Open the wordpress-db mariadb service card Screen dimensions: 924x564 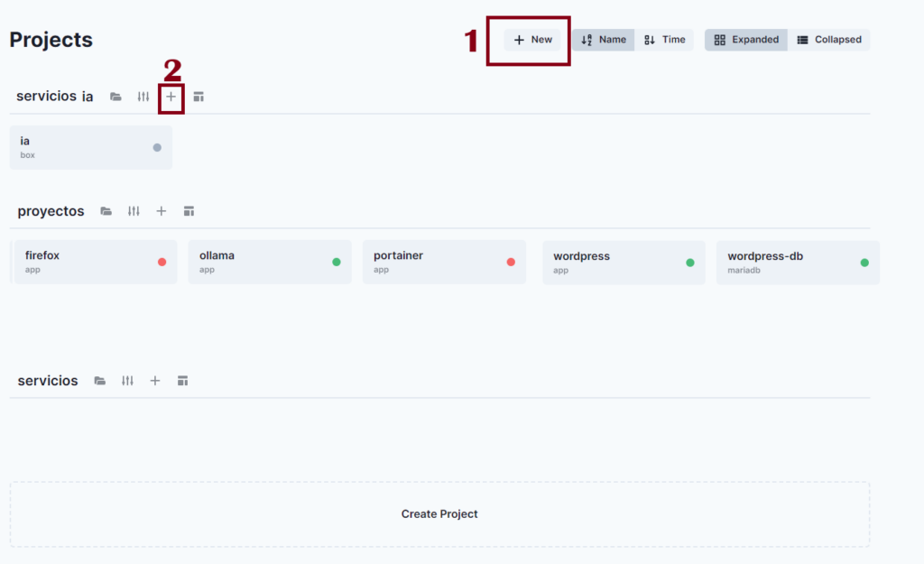pos(798,263)
